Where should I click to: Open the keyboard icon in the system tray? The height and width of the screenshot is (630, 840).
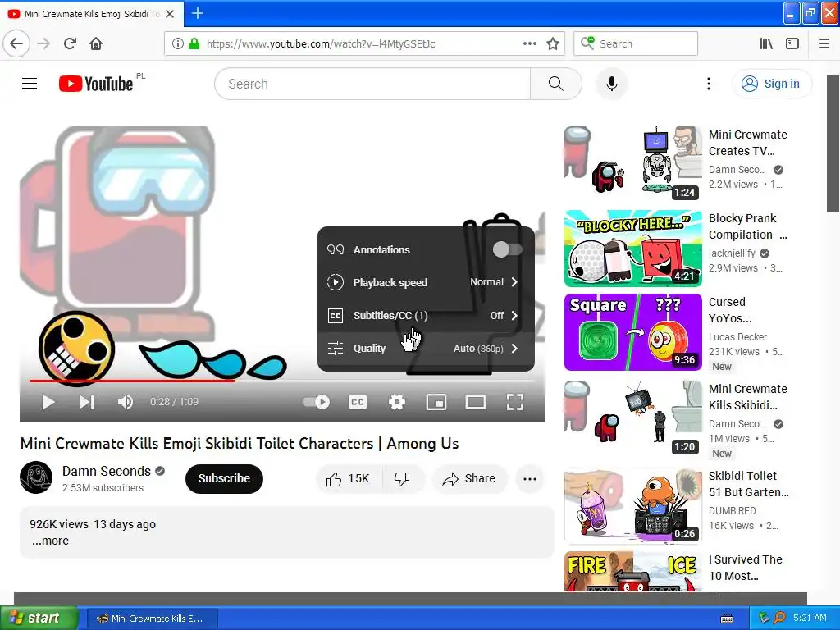pyautogui.click(x=727, y=619)
